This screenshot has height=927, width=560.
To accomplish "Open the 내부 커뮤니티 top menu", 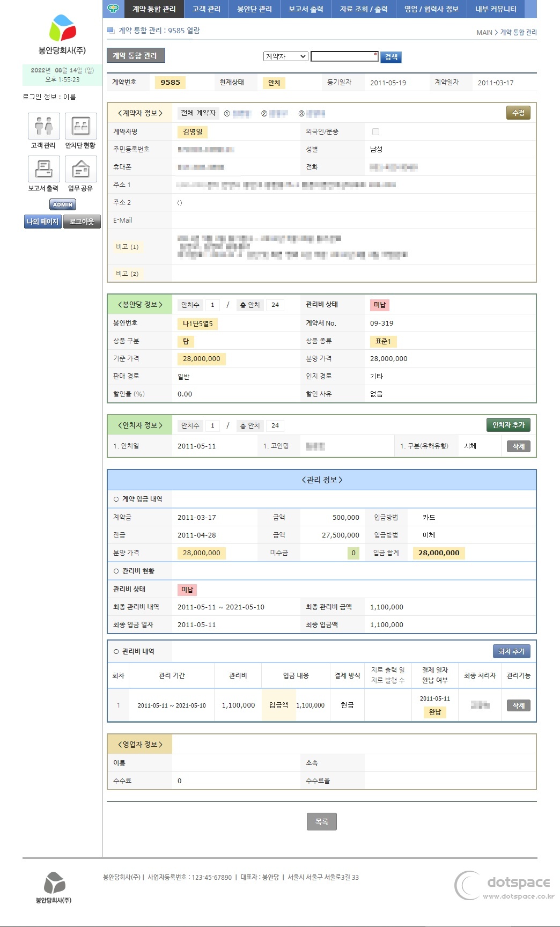I will tap(496, 9).
